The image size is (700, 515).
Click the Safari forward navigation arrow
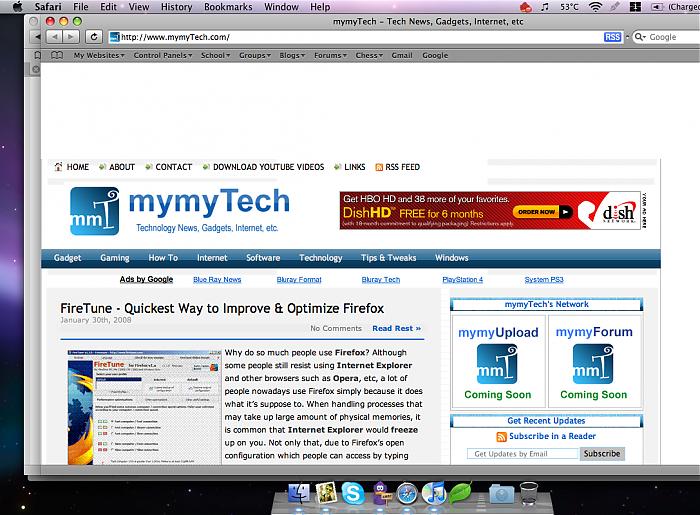(x=71, y=37)
